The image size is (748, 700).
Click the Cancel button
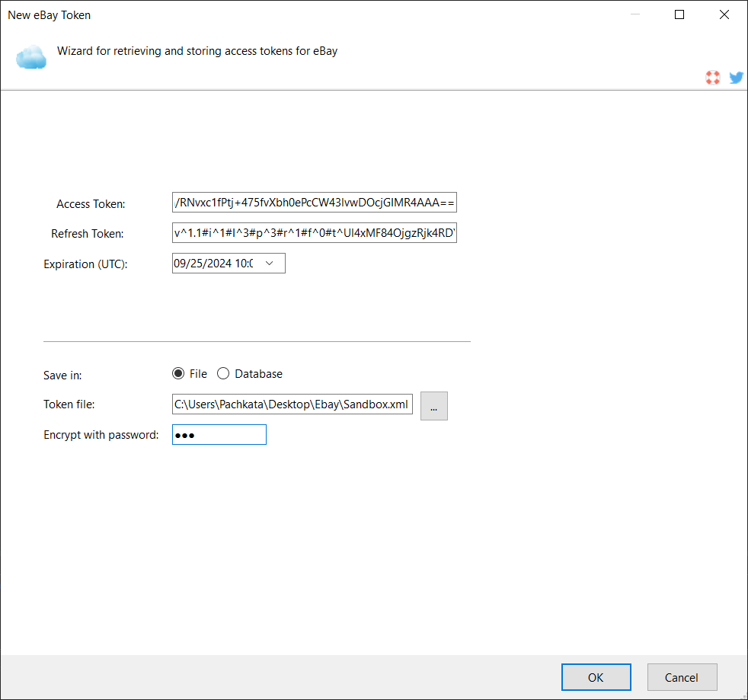click(x=682, y=677)
